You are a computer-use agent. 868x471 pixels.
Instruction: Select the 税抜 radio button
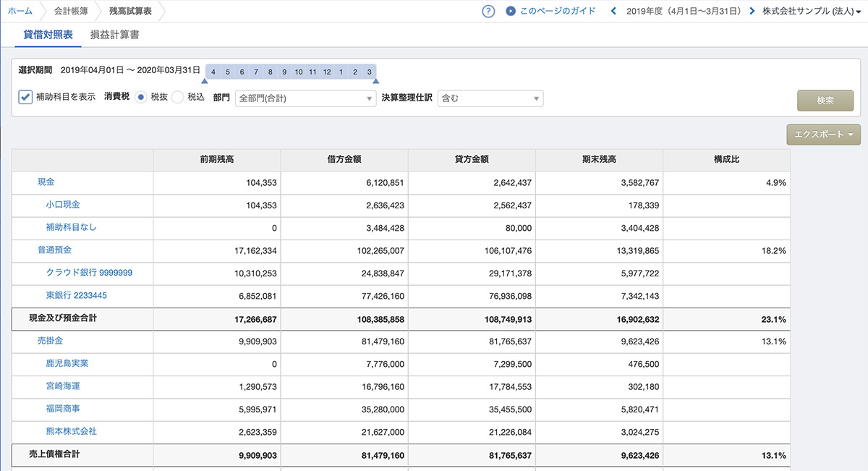(x=141, y=97)
